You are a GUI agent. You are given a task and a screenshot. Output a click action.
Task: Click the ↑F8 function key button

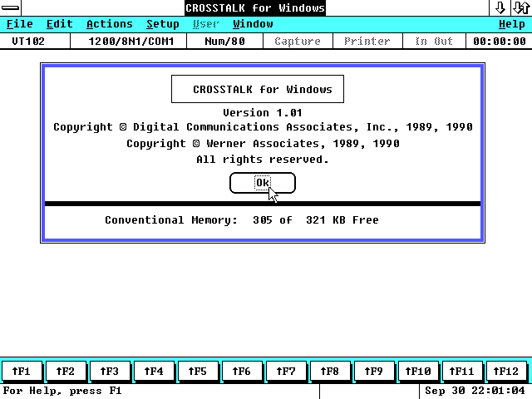pyautogui.click(x=331, y=371)
